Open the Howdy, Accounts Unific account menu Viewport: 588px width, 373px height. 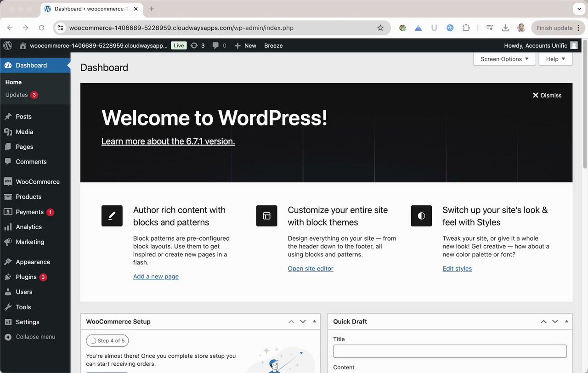tap(541, 45)
